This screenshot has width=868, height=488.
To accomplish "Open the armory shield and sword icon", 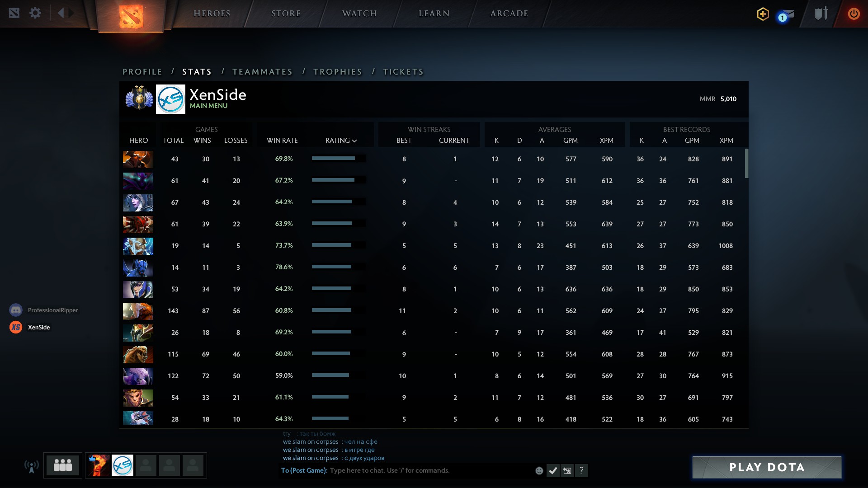I will pyautogui.click(x=821, y=14).
